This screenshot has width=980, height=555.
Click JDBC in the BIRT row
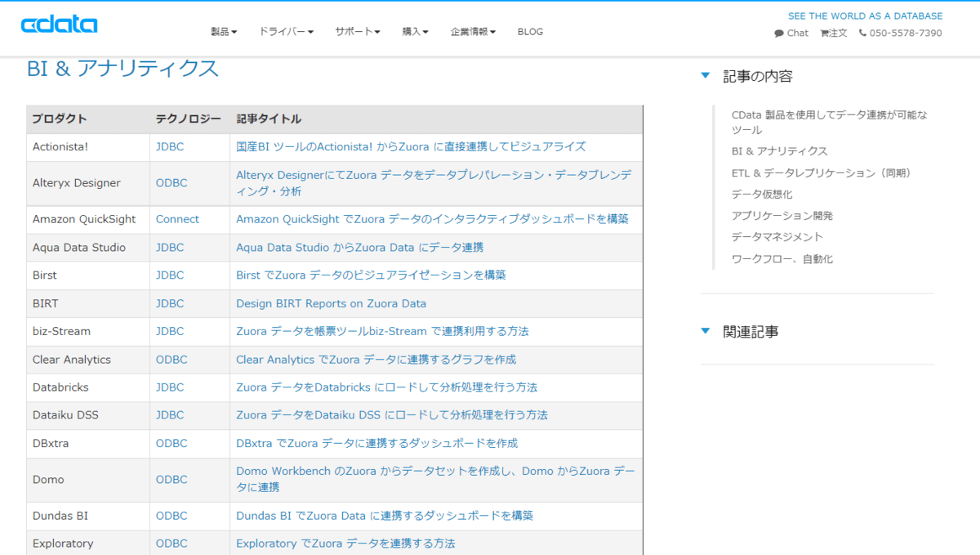coord(170,303)
